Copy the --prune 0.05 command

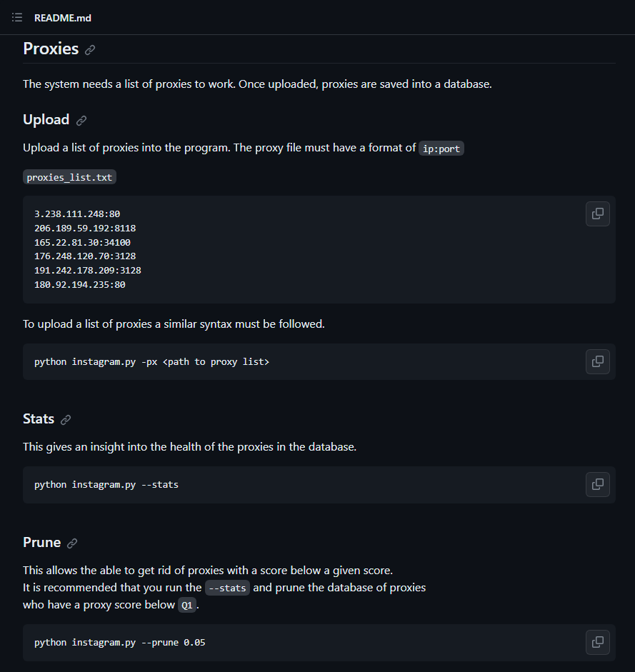click(x=597, y=642)
